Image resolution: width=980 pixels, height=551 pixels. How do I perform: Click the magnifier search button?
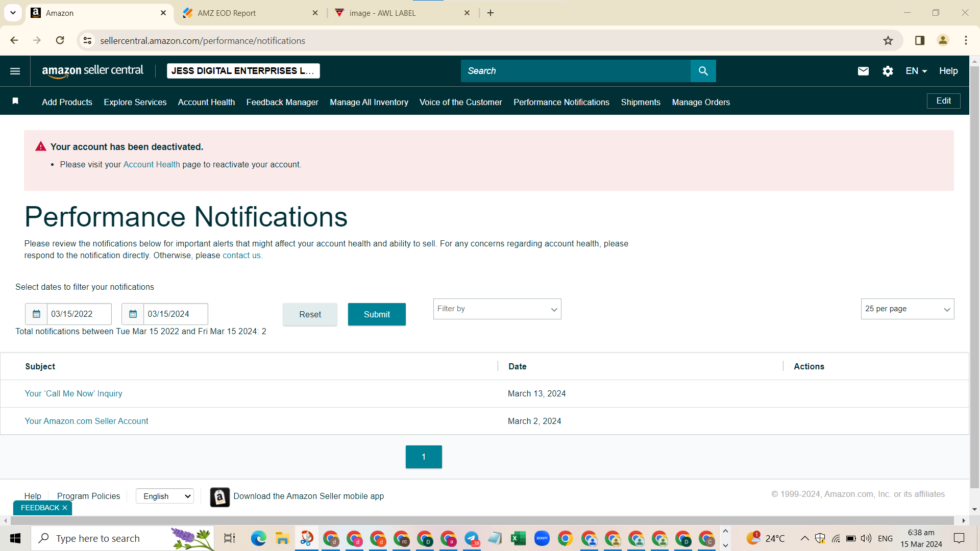tap(703, 71)
